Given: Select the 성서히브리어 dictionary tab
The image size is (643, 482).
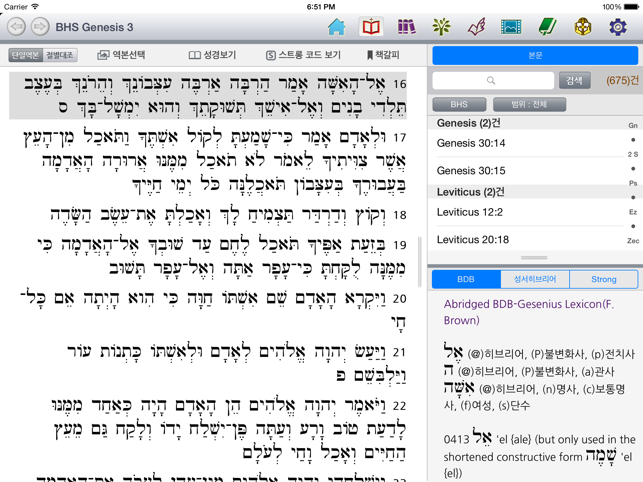Looking at the screenshot, I should (x=535, y=279).
